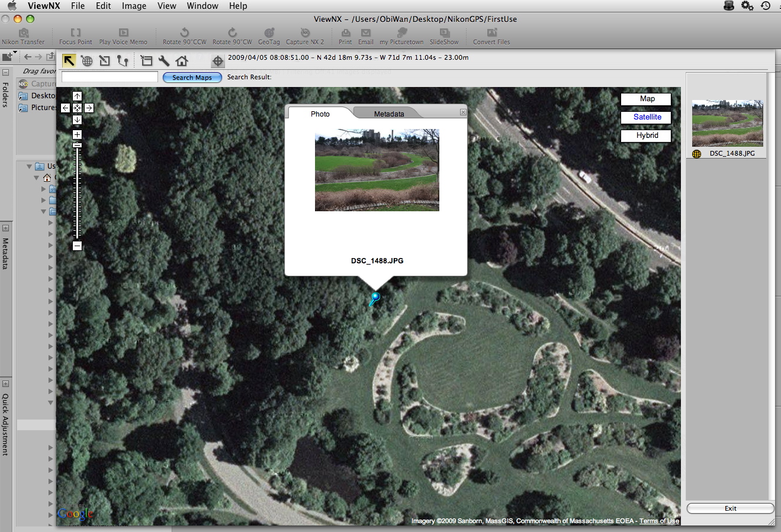
Task: Open the Terms of Use link
Action: tap(659, 521)
